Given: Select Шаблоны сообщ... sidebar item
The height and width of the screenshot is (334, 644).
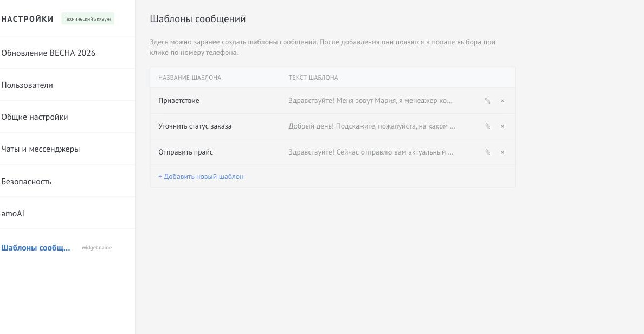Looking at the screenshot, I should tap(36, 248).
